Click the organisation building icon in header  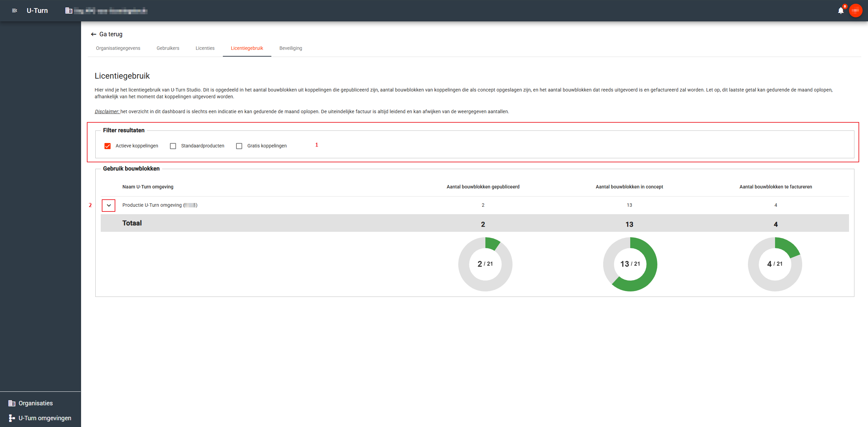(69, 11)
